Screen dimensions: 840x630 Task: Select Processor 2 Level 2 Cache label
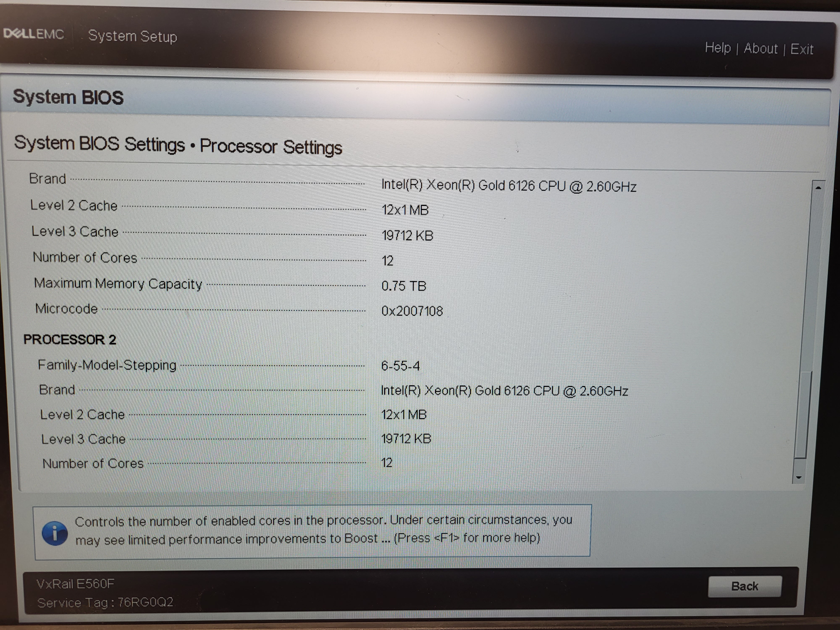82,414
